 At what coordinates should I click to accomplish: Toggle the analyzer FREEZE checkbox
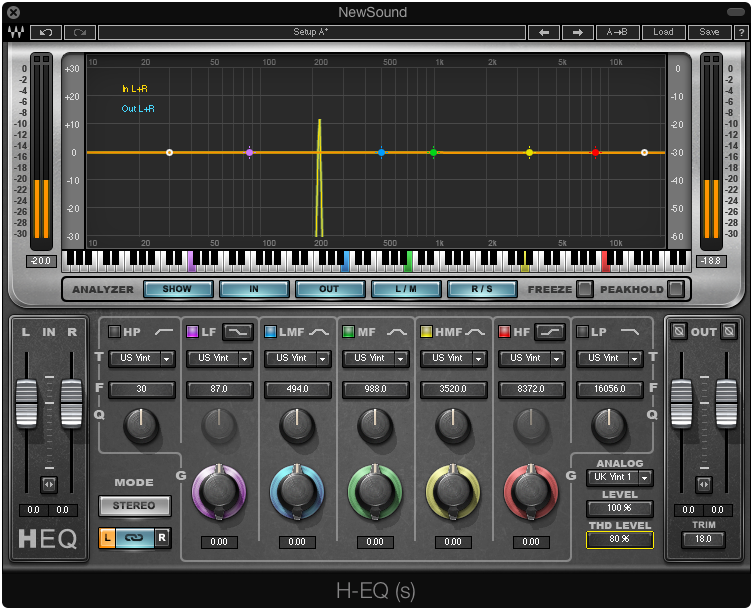[584, 289]
